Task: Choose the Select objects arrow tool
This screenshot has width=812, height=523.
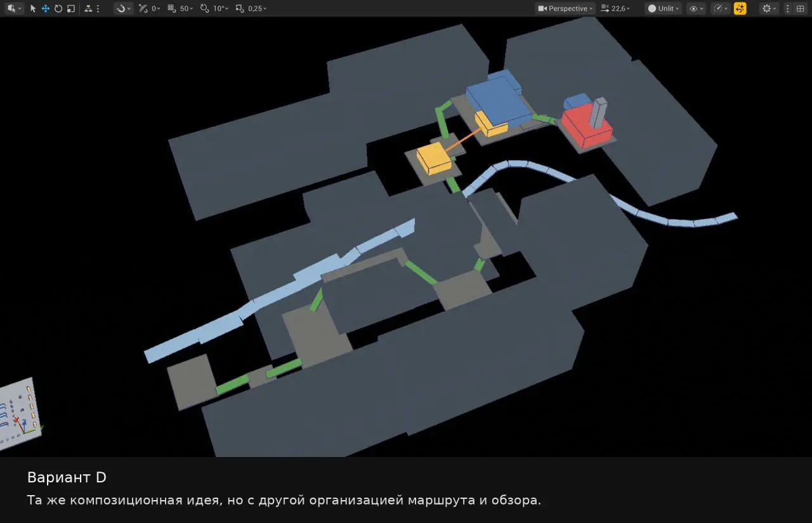Action: pyautogui.click(x=33, y=8)
